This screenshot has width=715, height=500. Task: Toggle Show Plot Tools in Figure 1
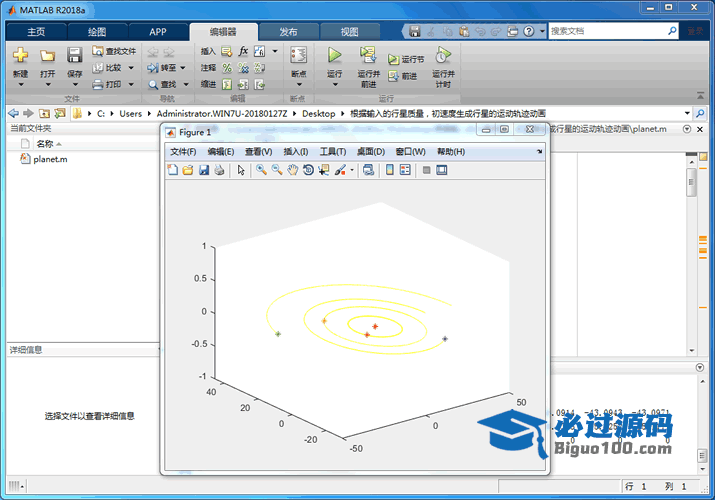click(441, 170)
